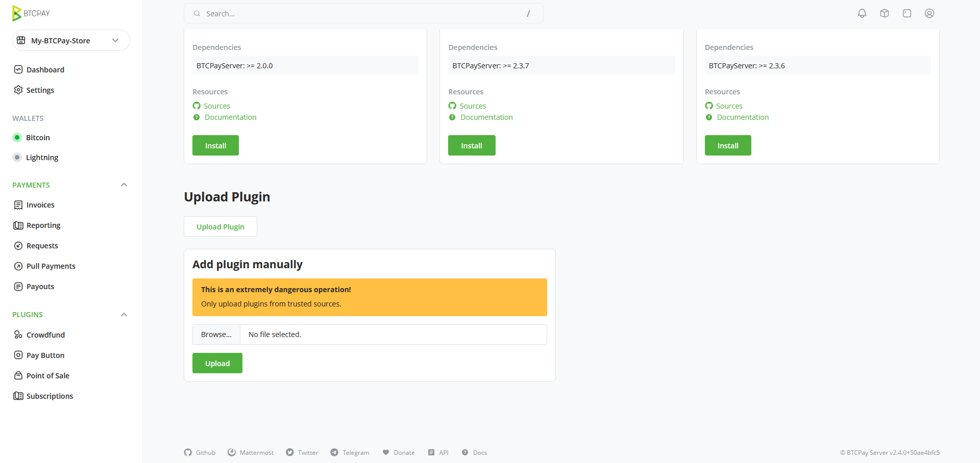Click the Github icon in footer
The width and height of the screenshot is (980, 463).
click(188, 452)
